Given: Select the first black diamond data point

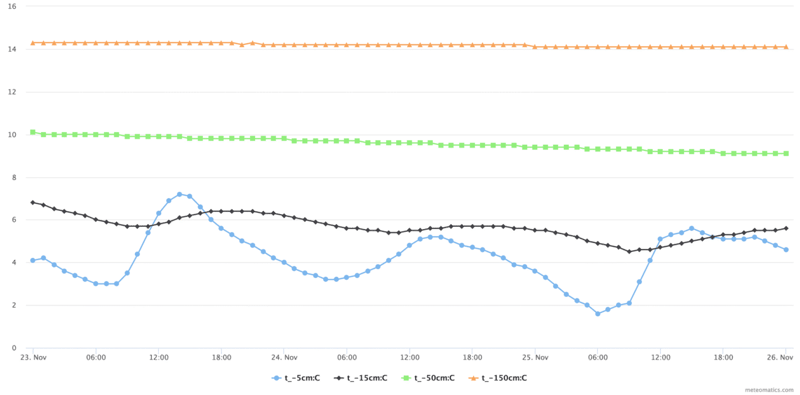Looking at the screenshot, I should (x=33, y=203).
